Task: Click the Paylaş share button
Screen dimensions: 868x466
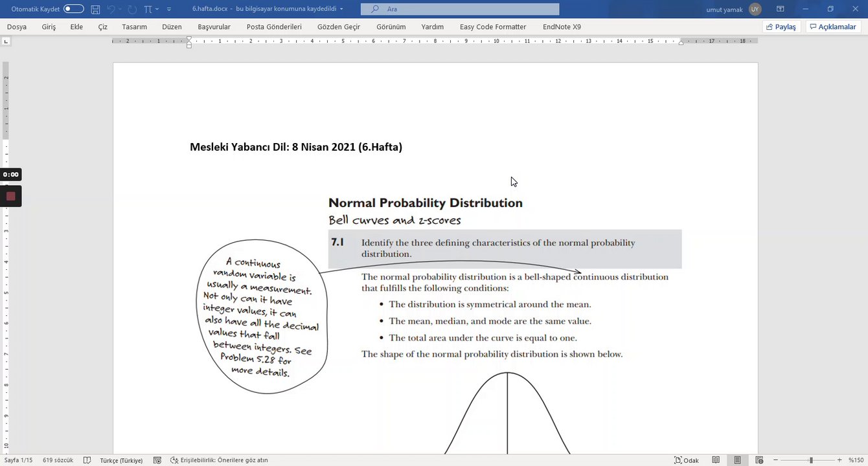Action: click(781, 27)
